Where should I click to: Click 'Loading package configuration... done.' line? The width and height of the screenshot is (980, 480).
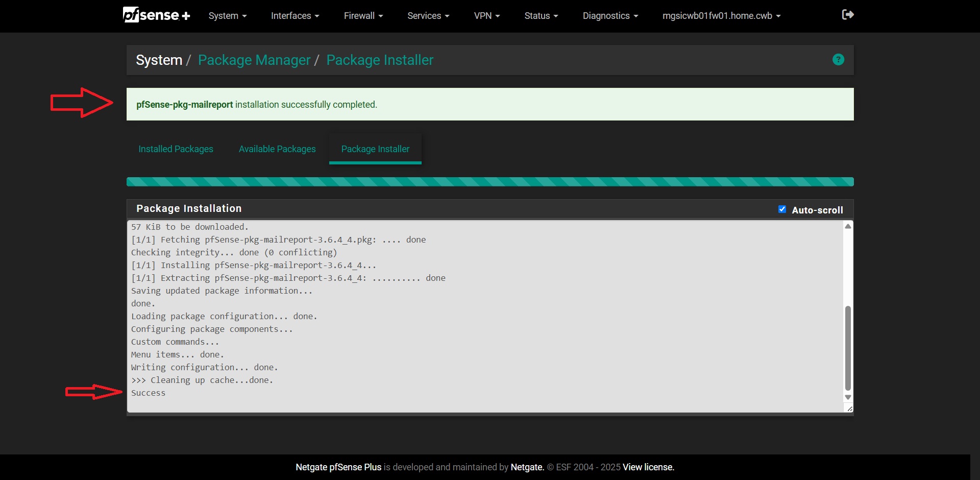coord(224,317)
